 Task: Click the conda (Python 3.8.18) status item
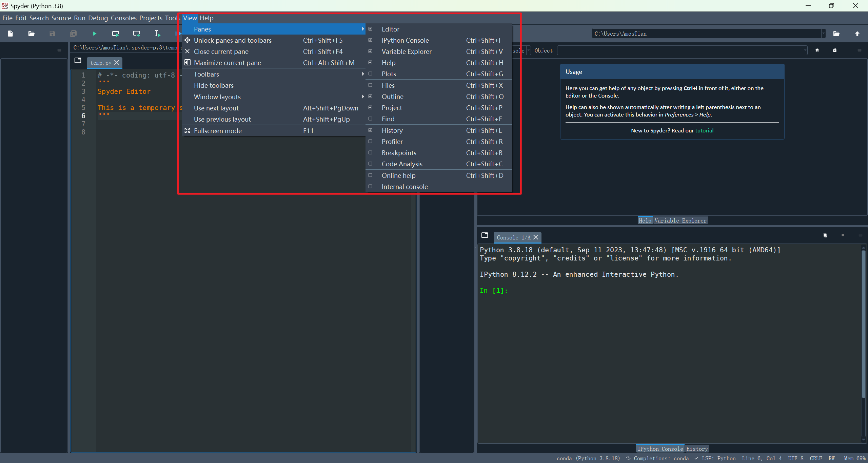(588, 458)
